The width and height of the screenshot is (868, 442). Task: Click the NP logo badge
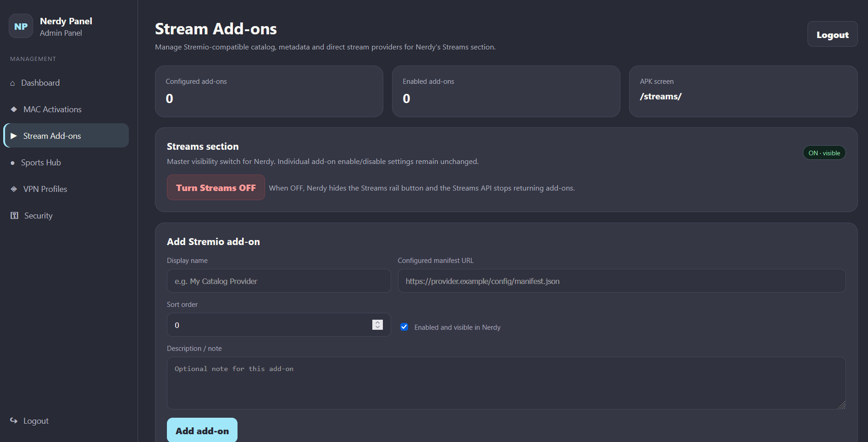(x=21, y=26)
